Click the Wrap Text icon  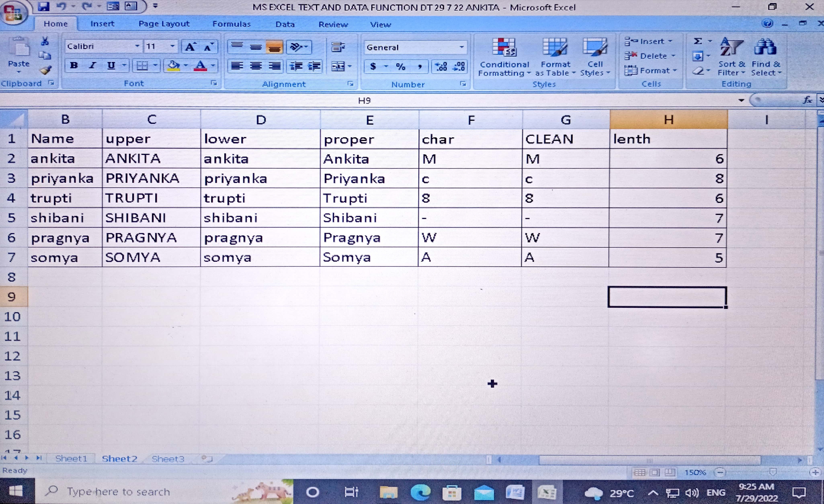click(338, 47)
